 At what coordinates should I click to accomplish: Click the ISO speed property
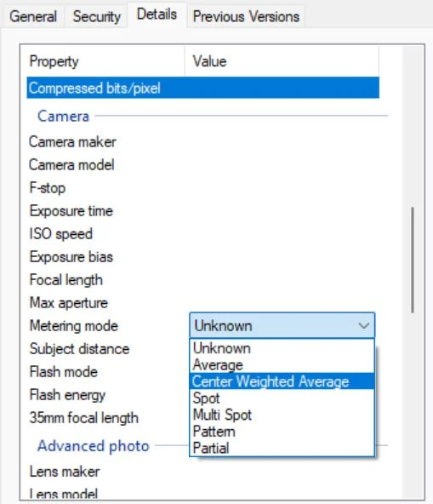point(61,234)
